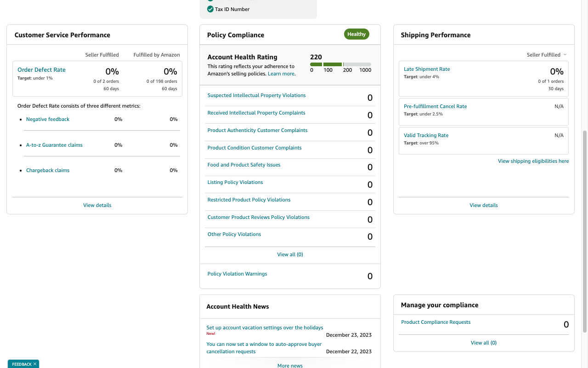The height and width of the screenshot is (368, 588).
Task: View details of Customer Service Performance
Action: coord(97,205)
